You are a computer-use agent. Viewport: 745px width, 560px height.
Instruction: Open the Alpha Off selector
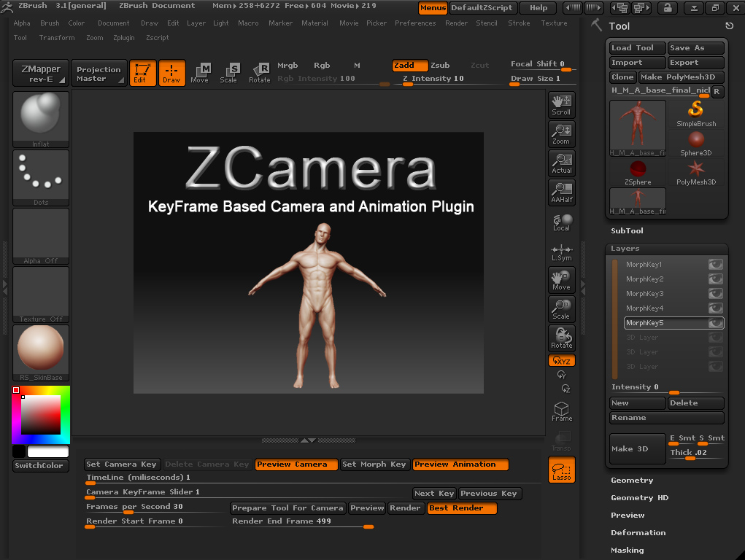pyautogui.click(x=41, y=236)
